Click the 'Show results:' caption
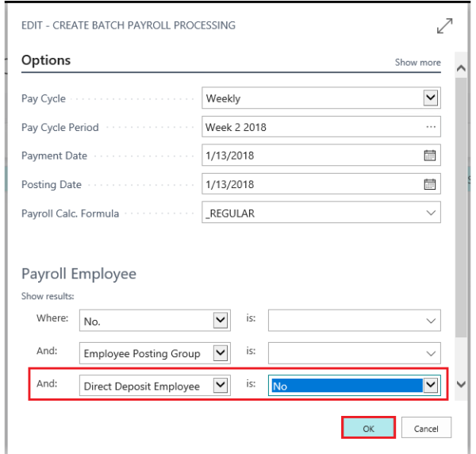 48,296
